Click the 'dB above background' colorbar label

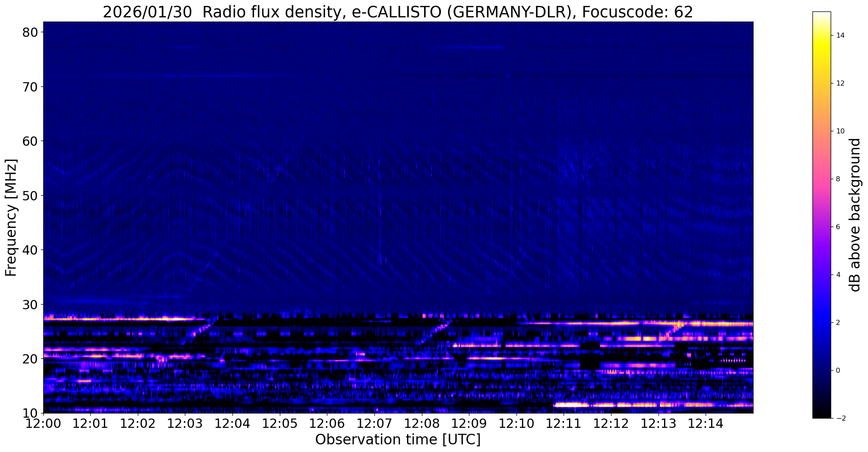pos(855,215)
